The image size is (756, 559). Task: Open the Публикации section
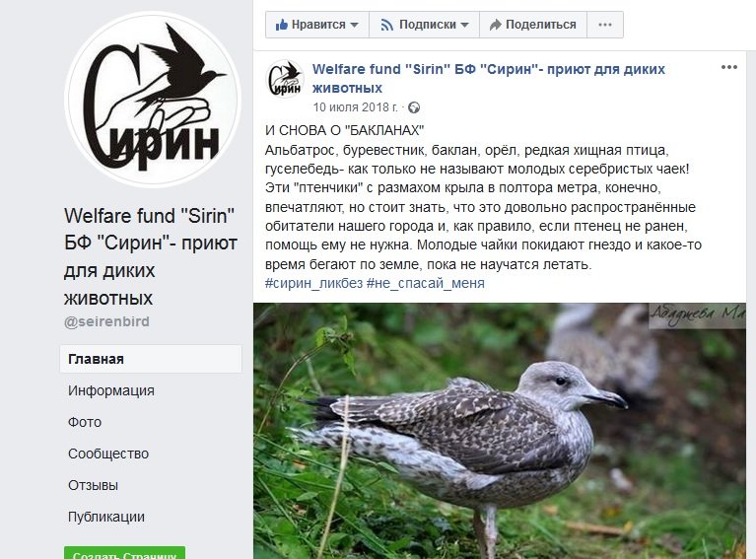pyautogui.click(x=106, y=517)
